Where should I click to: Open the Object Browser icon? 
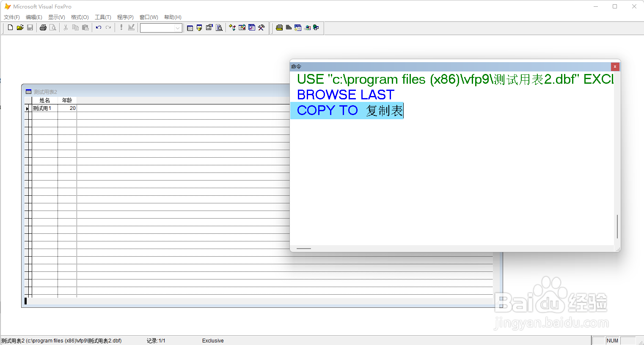click(x=242, y=28)
